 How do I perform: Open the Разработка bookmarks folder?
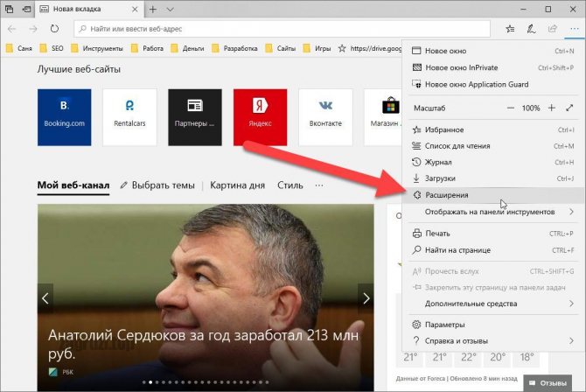pyautogui.click(x=234, y=48)
